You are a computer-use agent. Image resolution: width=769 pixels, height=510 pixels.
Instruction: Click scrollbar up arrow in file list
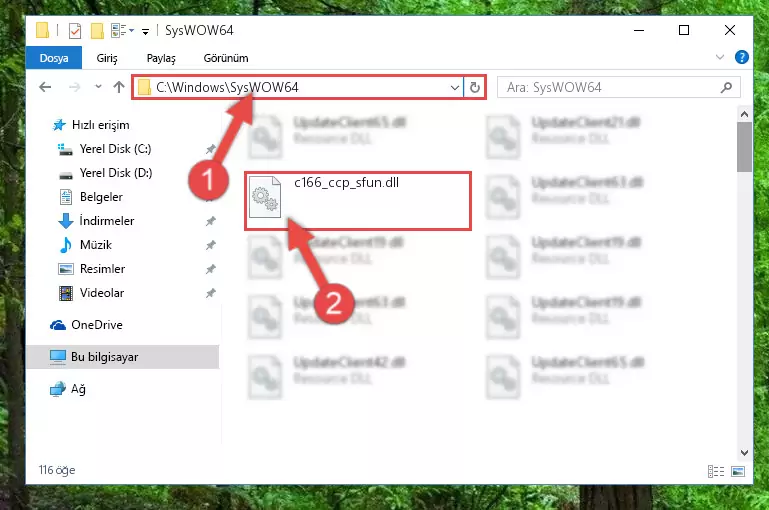coord(744,114)
